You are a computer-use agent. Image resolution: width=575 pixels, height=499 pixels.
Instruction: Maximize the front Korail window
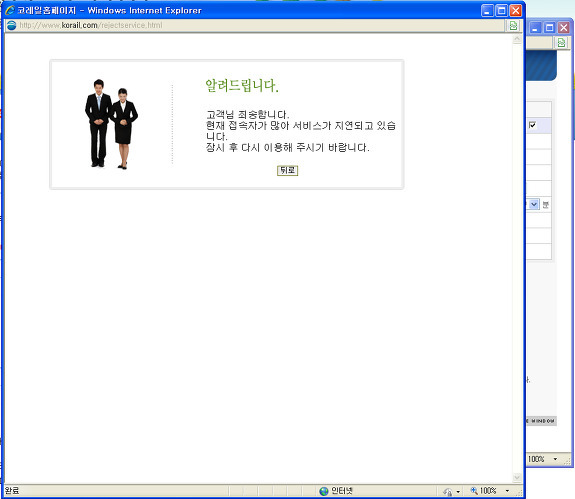pyautogui.click(x=501, y=11)
